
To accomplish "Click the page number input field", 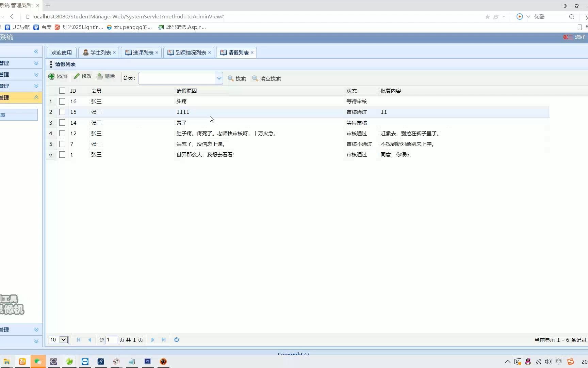I will click(112, 340).
